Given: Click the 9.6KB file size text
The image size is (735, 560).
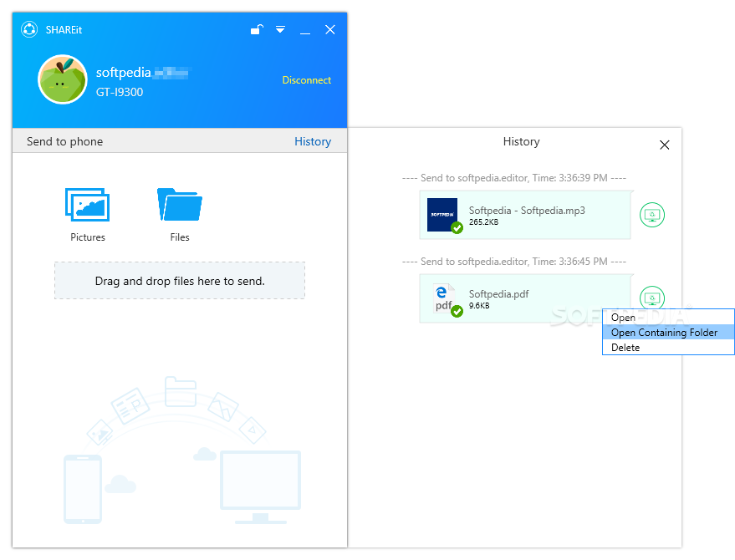Looking at the screenshot, I should click(479, 306).
